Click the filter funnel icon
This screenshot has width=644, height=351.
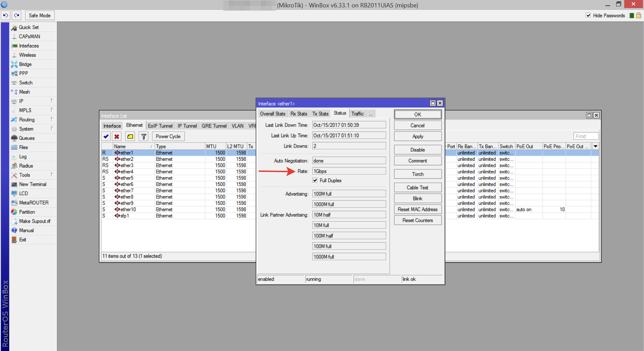point(144,136)
